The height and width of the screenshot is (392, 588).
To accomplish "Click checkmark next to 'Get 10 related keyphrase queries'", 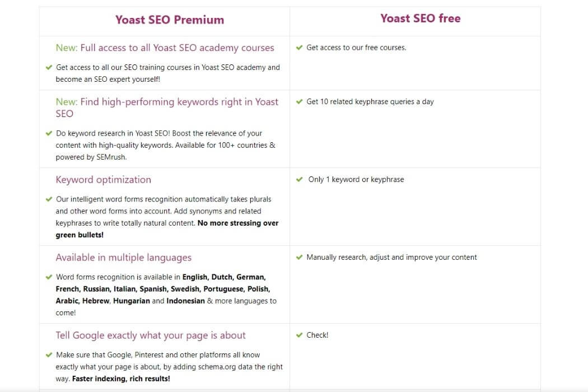I will pos(299,102).
